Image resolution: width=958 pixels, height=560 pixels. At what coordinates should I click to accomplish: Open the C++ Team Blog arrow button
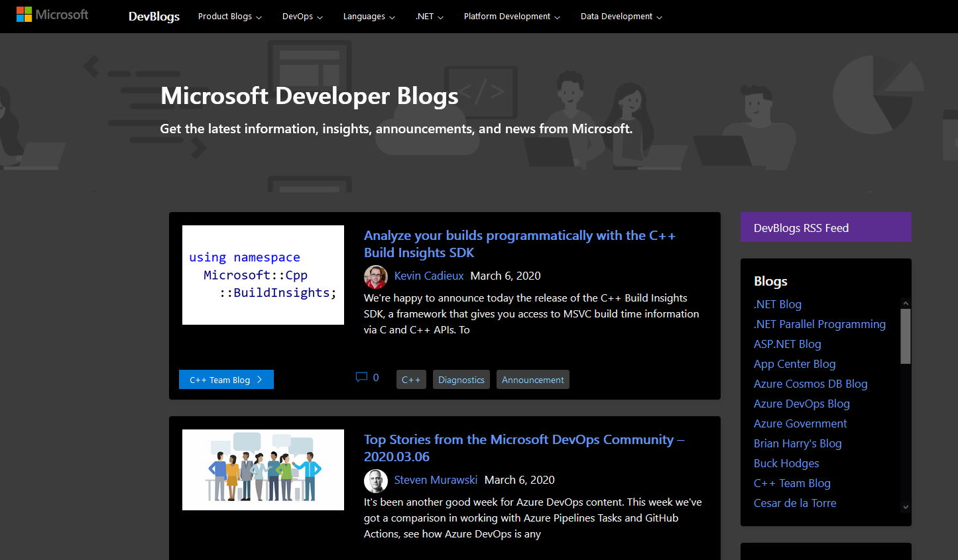click(x=226, y=379)
